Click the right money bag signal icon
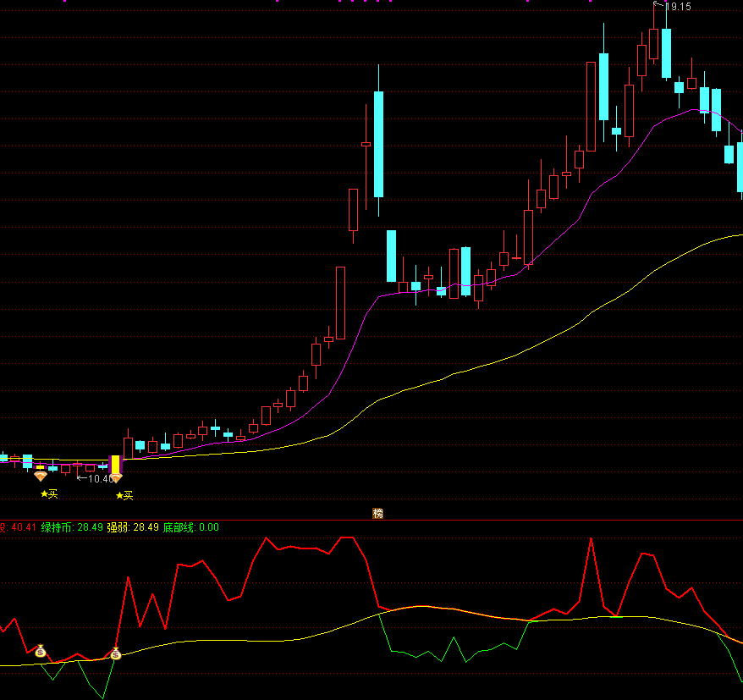Image resolution: width=743 pixels, height=700 pixels. [116, 653]
